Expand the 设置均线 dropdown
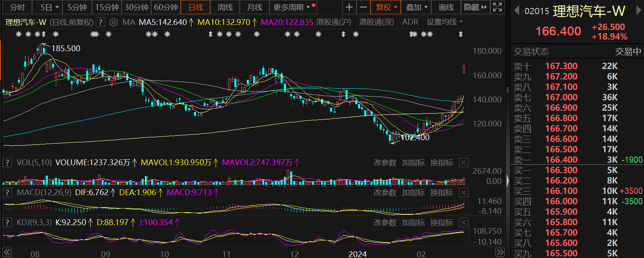Image resolution: width=644 pixels, height=258 pixels. [444, 22]
